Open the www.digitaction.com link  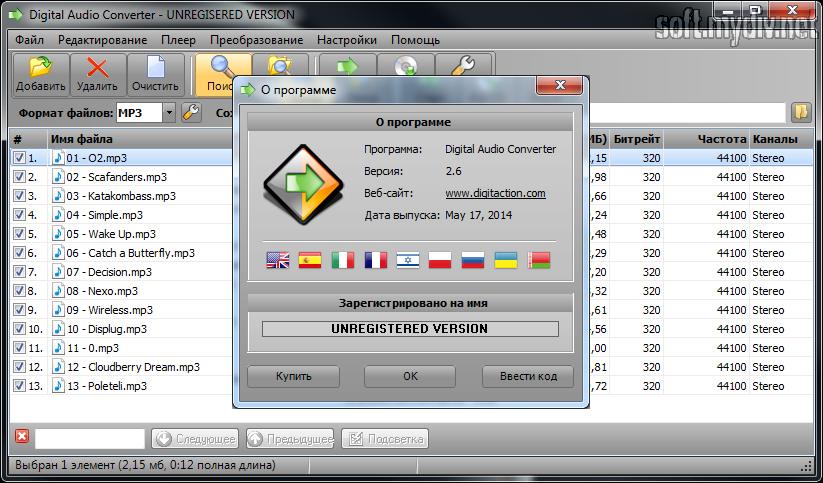click(495, 193)
